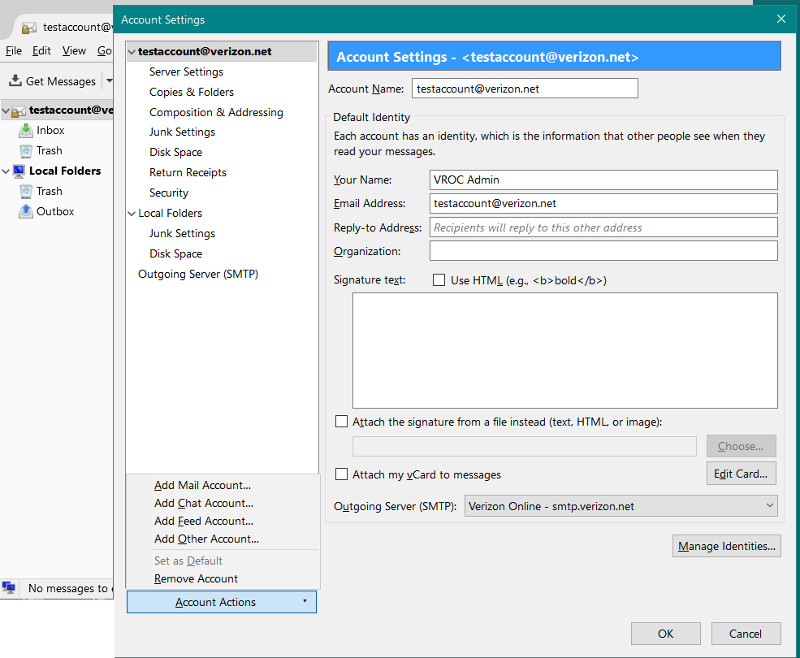Image resolution: width=800 pixels, height=658 pixels.
Task: Select Copies & Folders
Action: coord(191,92)
